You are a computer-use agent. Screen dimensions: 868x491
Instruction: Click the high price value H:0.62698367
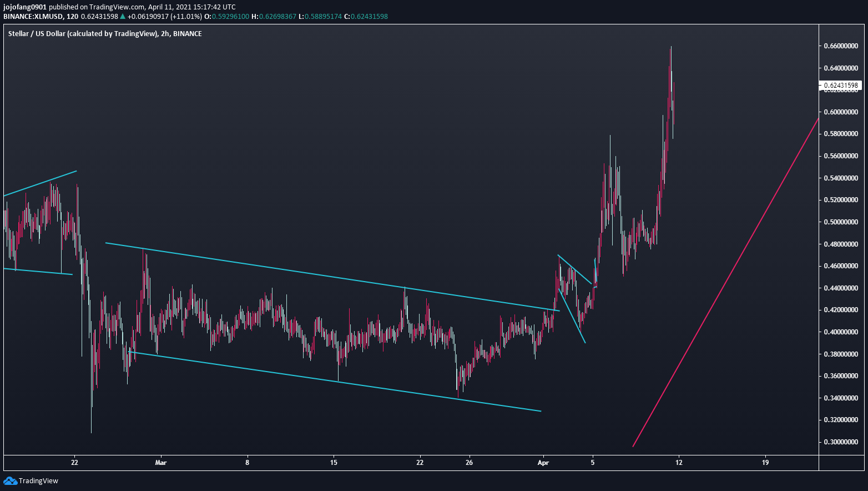(x=274, y=17)
